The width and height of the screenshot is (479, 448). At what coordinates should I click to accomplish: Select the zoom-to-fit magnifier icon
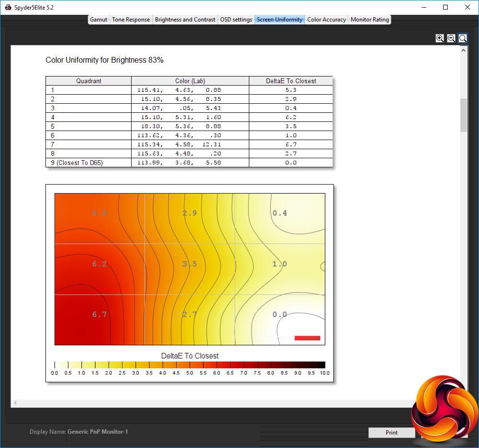pyautogui.click(x=463, y=38)
